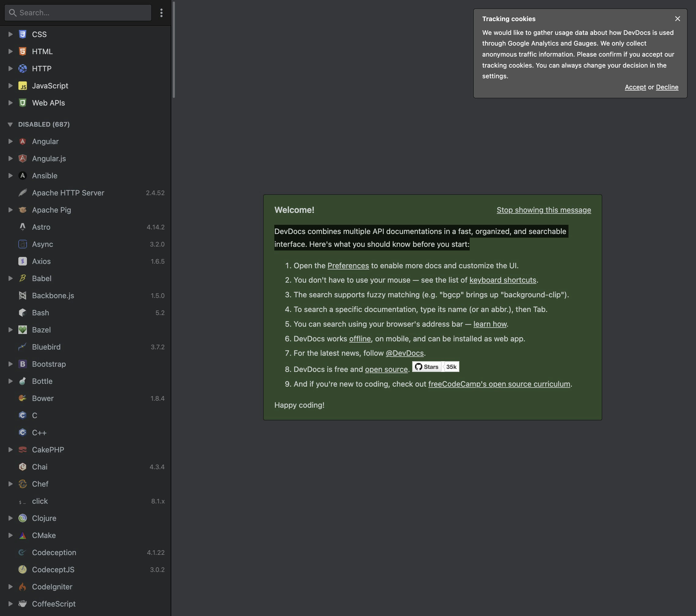Close the Tracking cookies notice
This screenshot has height=616, width=696.
pos(678,19)
